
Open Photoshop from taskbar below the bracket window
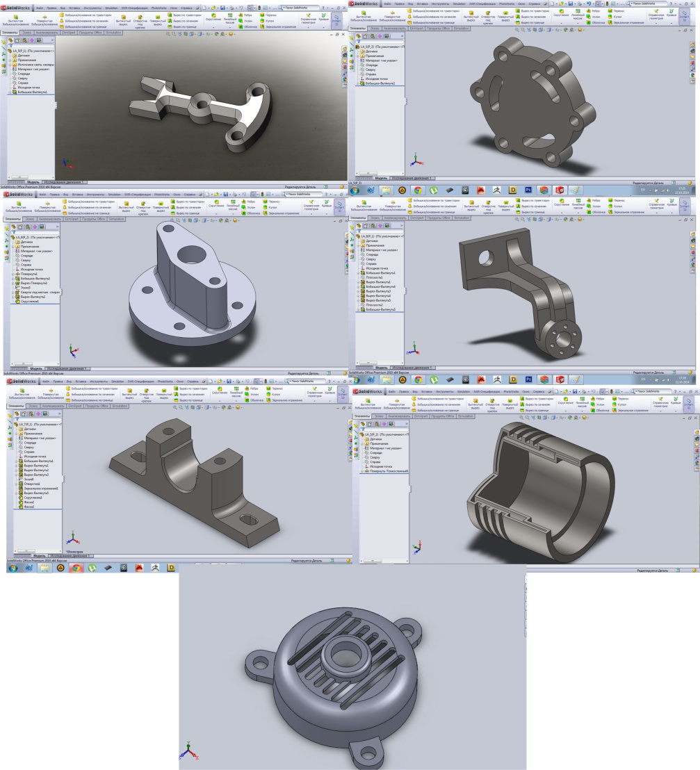528,379
